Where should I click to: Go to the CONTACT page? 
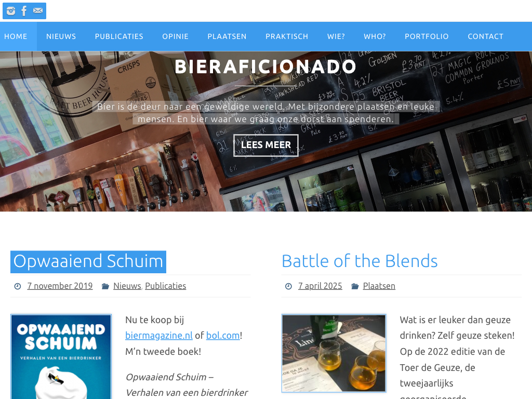click(486, 37)
